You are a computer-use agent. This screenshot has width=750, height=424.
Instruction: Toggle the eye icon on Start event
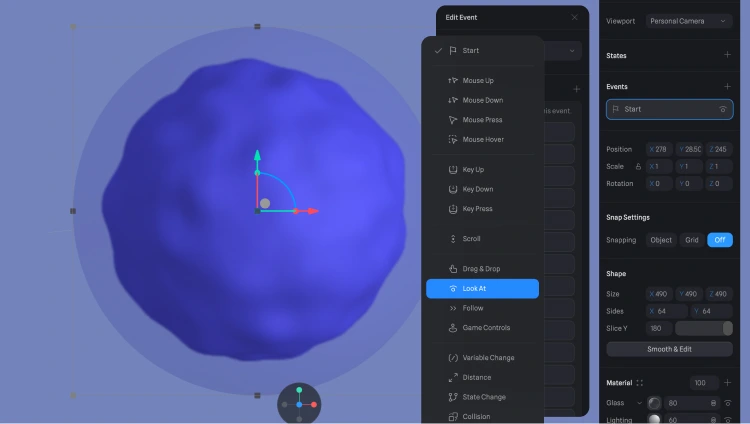(723, 109)
